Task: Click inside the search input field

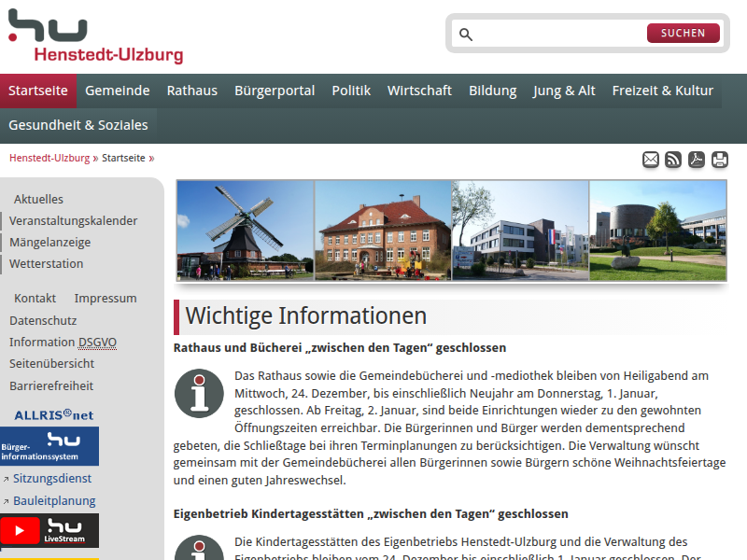Action: (551, 33)
